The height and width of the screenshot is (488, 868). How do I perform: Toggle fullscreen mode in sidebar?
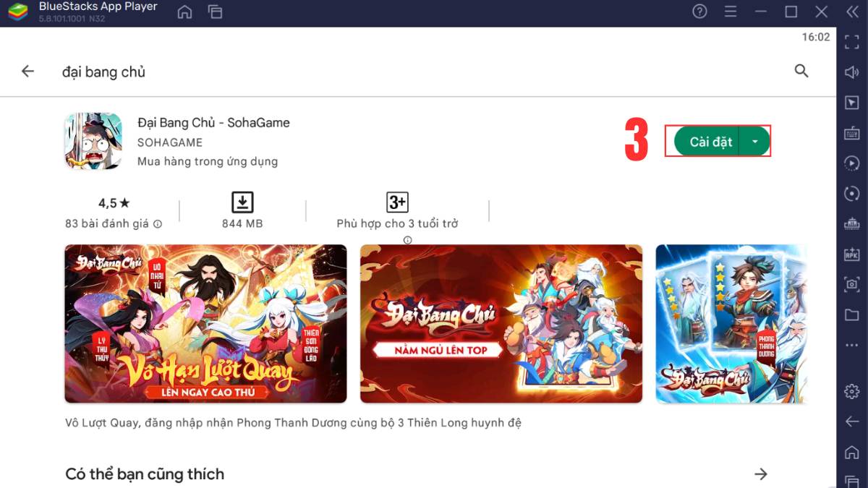pos(852,42)
